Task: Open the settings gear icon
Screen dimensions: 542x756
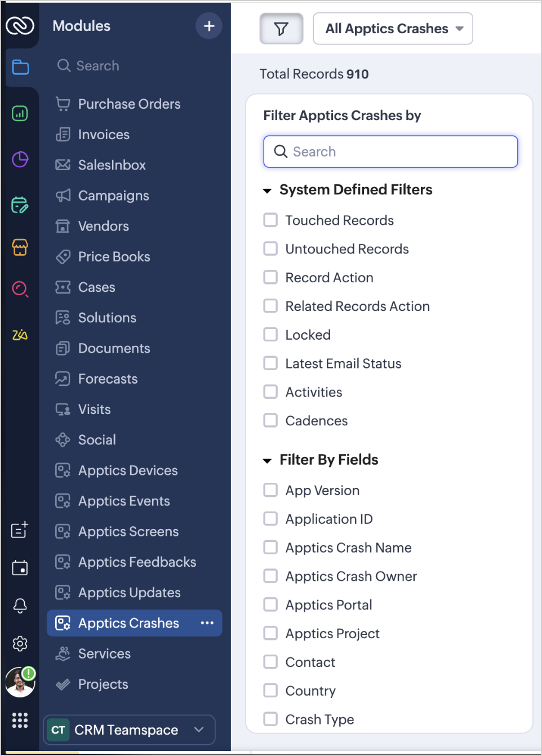Action: (20, 643)
